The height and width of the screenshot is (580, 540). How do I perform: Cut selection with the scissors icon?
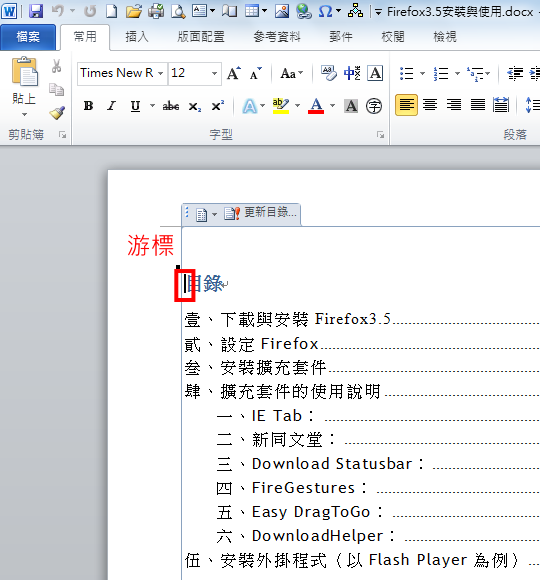coord(56,67)
